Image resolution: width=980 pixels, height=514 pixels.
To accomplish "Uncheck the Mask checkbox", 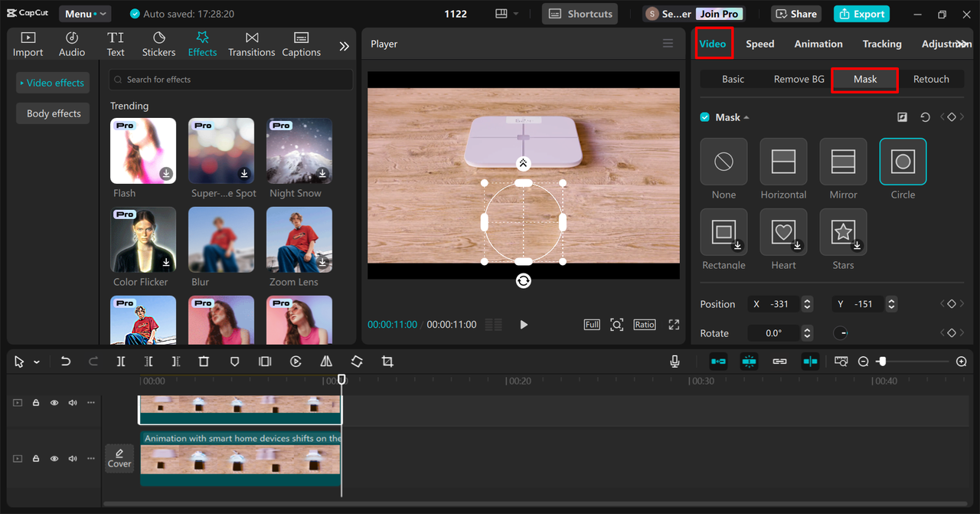I will (x=705, y=117).
